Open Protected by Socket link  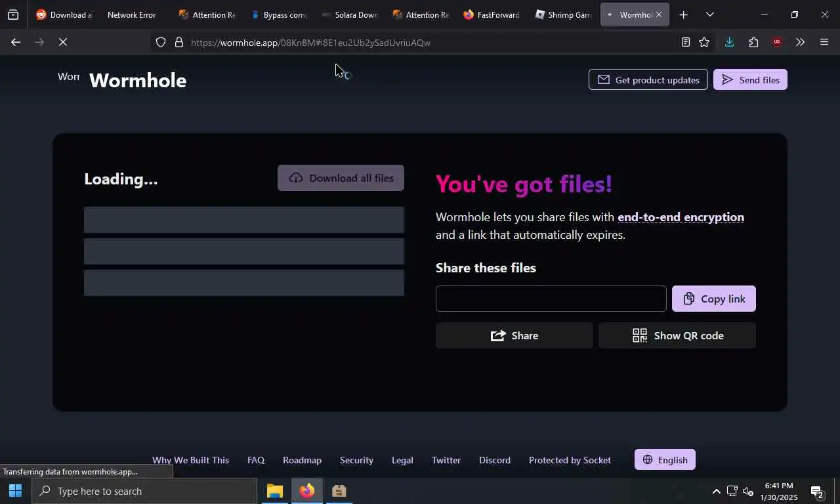tap(570, 460)
